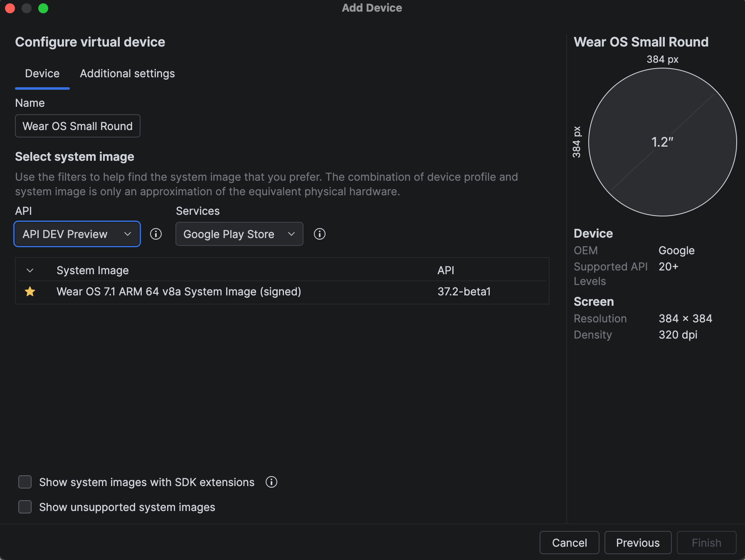Image resolution: width=745 pixels, height=560 pixels.
Task: Click the Previous button
Action: (x=638, y=543)
